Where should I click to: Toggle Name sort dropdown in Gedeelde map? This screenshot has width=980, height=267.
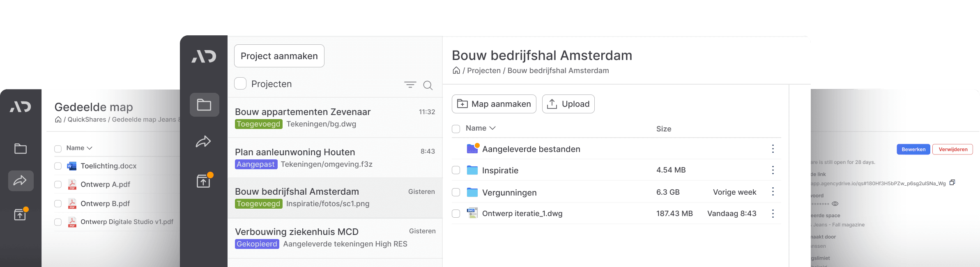tap(90, 148)
